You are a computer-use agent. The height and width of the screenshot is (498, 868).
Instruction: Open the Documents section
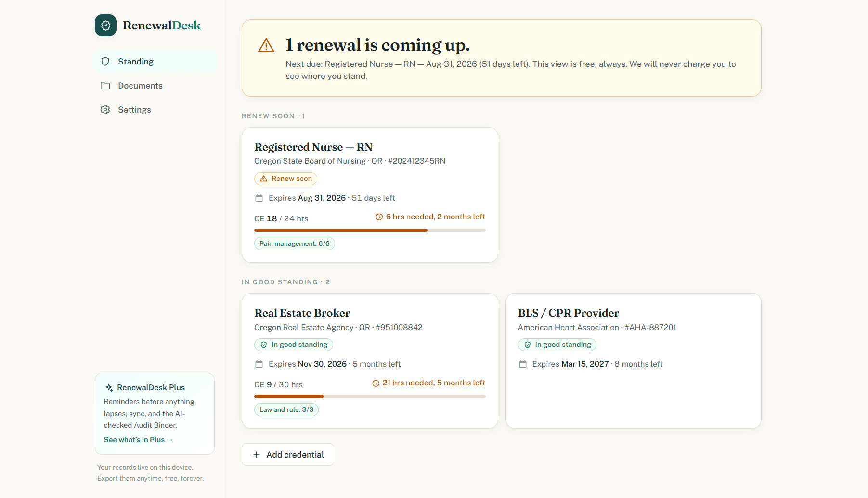pyautogui.click(x=155, y=86)
